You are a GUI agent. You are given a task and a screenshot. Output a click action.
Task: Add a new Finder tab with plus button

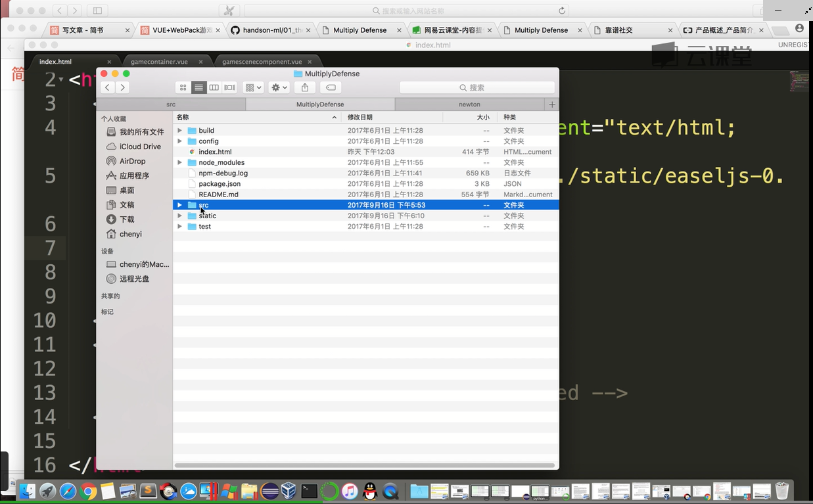552,104
